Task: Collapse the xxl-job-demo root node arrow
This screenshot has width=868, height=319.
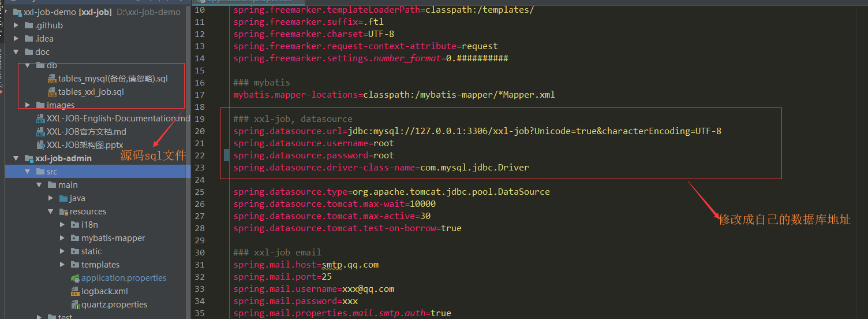Action: click(7, 12)
